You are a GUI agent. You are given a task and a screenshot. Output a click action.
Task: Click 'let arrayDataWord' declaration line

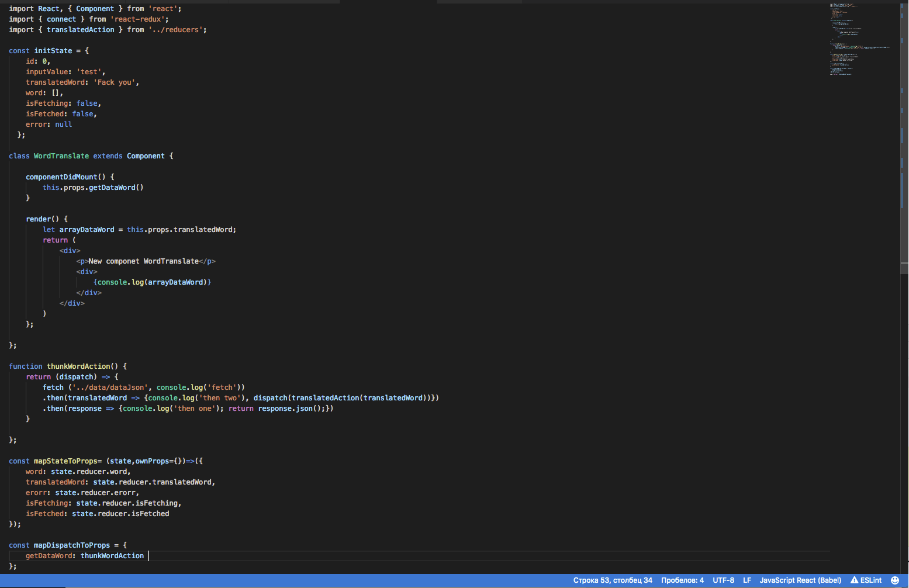[139, 230]
